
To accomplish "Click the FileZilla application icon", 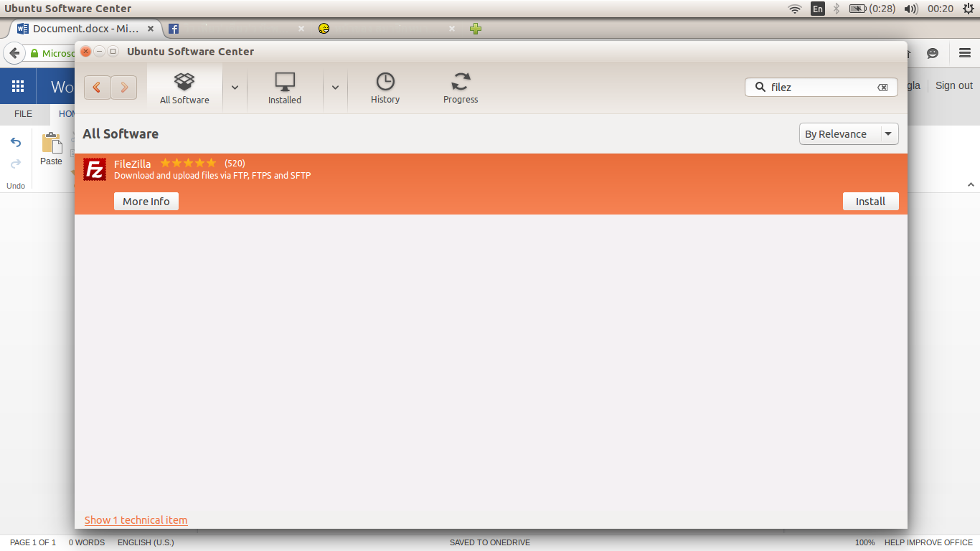I will 95,169.
